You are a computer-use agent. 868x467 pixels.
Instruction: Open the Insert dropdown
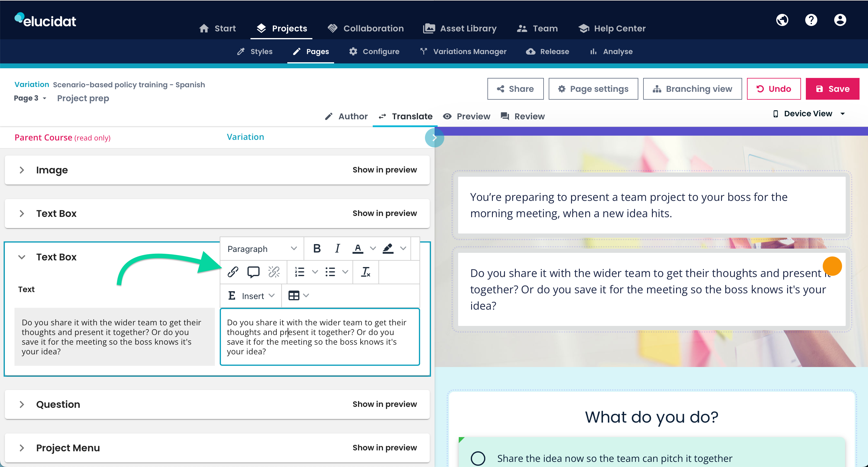251,296
